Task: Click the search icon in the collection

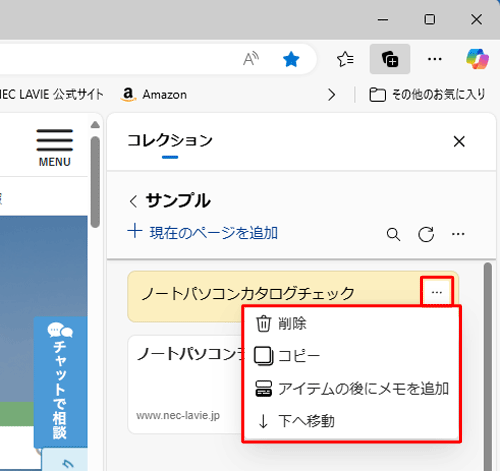Action: tap(393, 234)
